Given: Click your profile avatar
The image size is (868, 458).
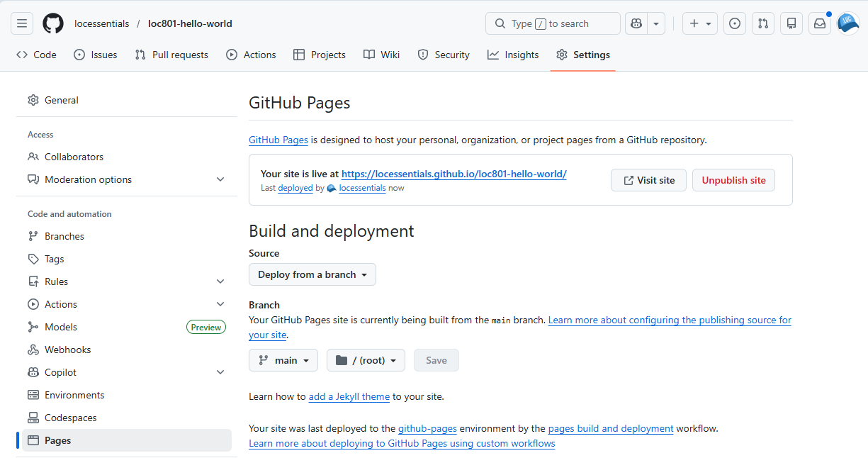Looking at the screenshot, I should pyautogui.click(x=847, y=23).
